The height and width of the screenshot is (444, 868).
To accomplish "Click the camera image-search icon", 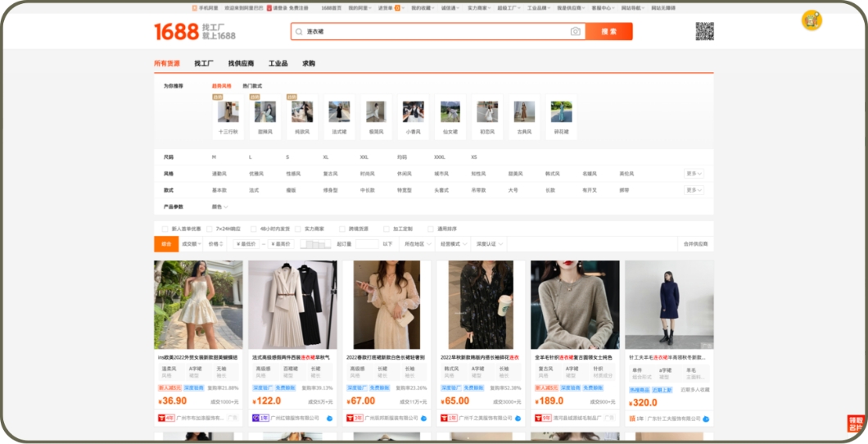I will pos(576,32).
